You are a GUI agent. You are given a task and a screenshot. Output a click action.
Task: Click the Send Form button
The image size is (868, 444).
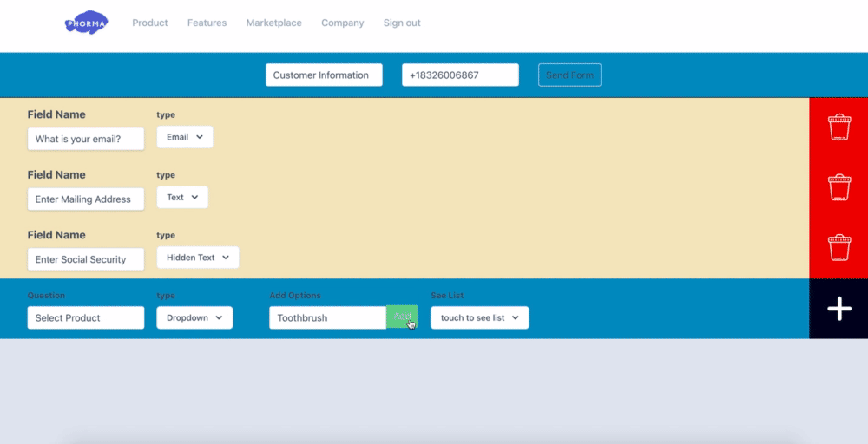(x=569, y=75)
